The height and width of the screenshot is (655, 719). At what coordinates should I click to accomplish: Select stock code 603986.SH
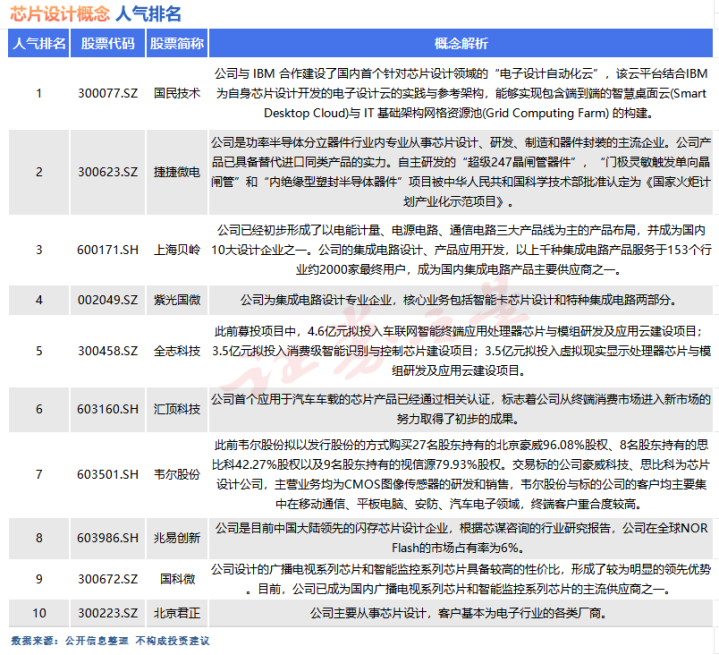pos(108,538)
